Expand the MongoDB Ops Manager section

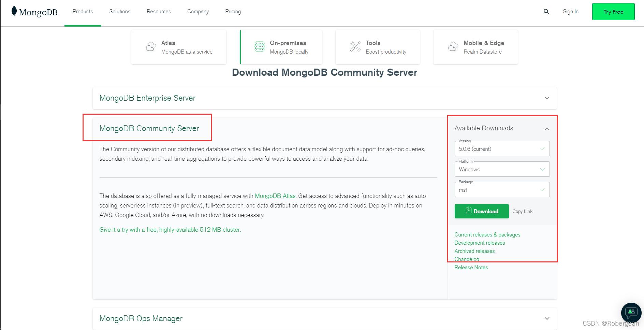coord(547,318)
